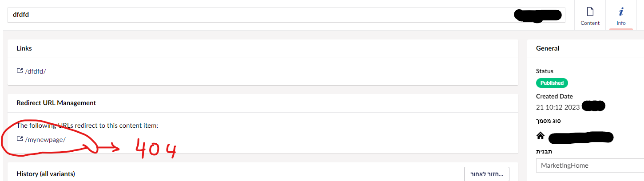Click the home icon under סוג מסמך

(541, 136)
